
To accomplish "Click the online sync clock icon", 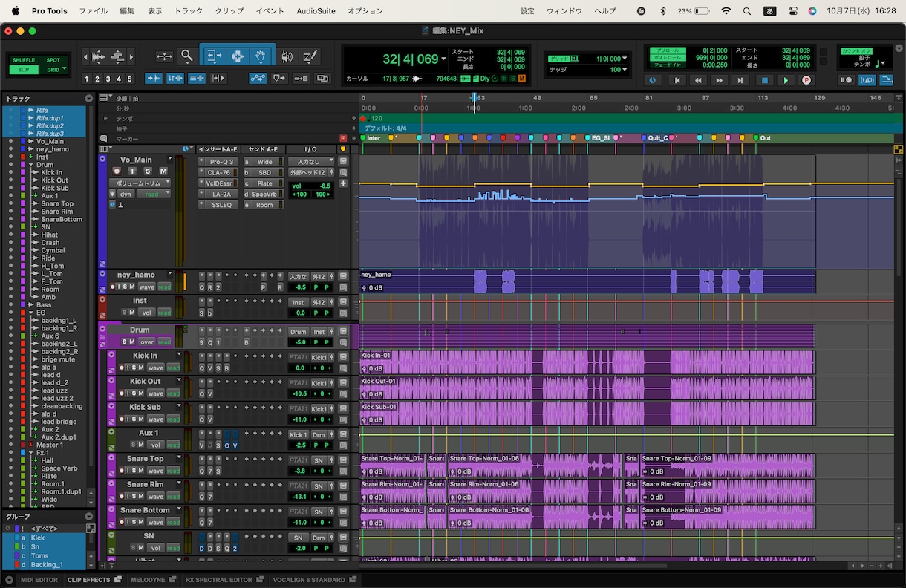I will (653, 80).
